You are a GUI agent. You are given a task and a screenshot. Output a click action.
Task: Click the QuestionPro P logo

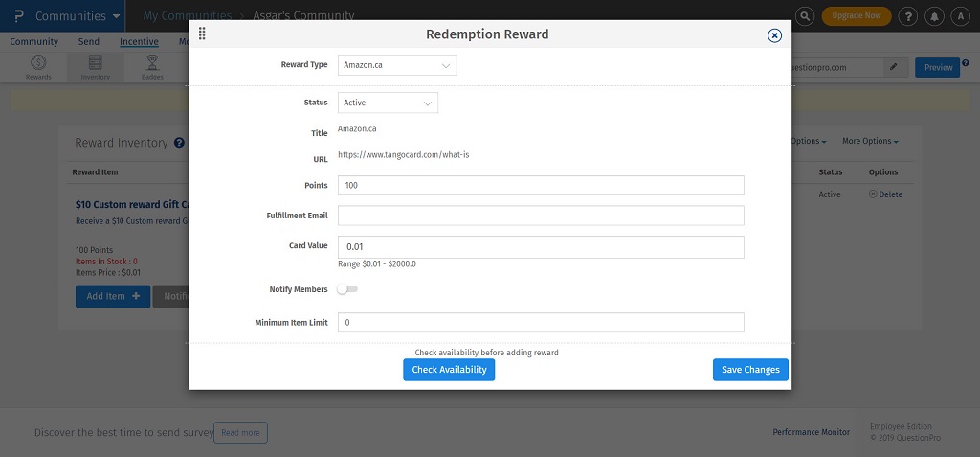(x=18, y=15)
